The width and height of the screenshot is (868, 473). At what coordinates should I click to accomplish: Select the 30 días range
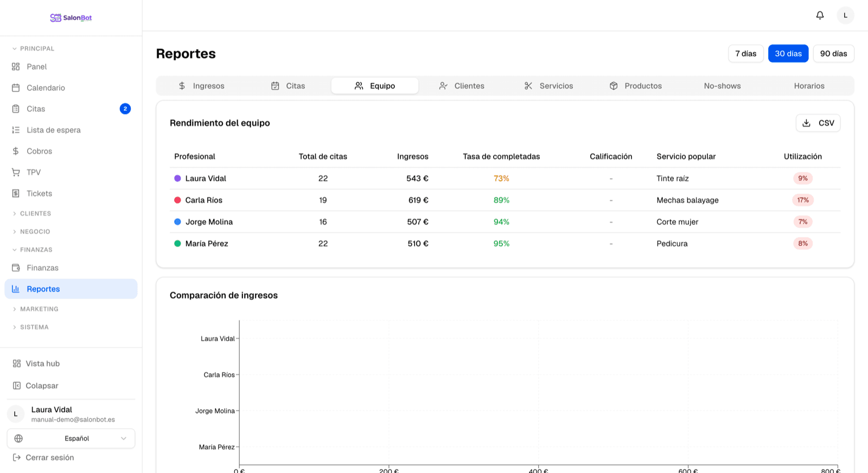[x=788, y=54]
